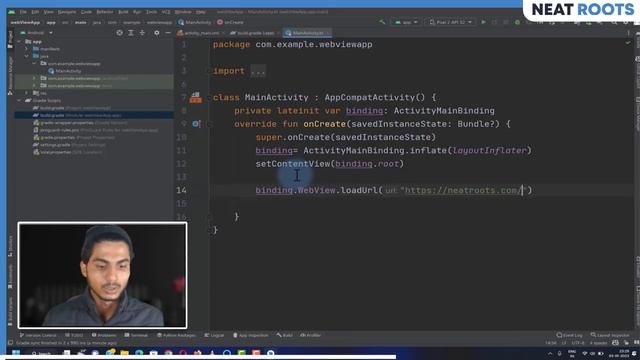Open the Code menu
The height and width of the screenshot is (360, 640).
pos(86,12)
